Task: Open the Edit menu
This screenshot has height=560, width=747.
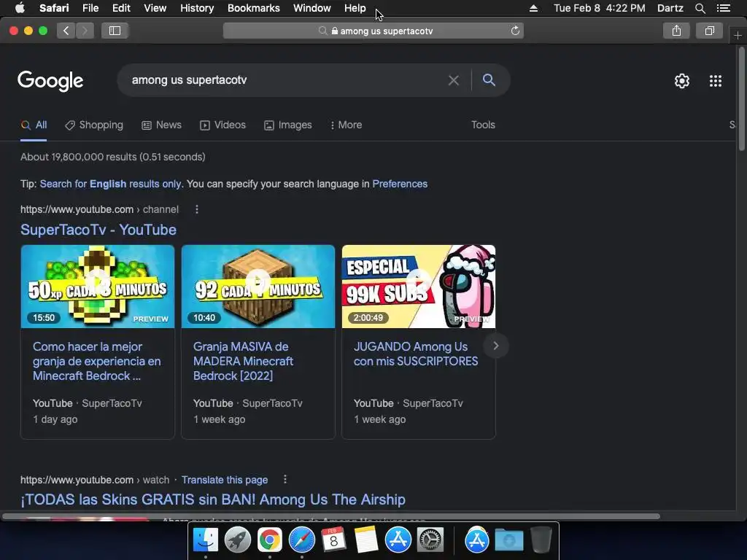Action: 121,8
